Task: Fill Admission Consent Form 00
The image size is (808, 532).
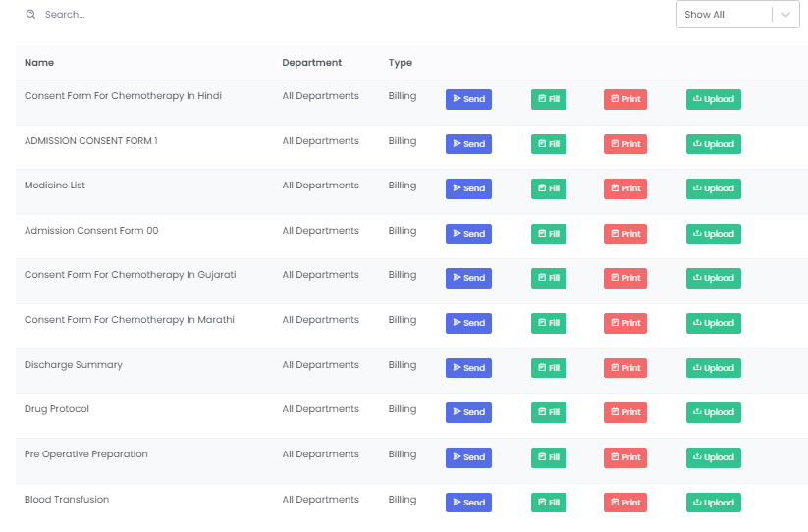Action: coord(548,234)
